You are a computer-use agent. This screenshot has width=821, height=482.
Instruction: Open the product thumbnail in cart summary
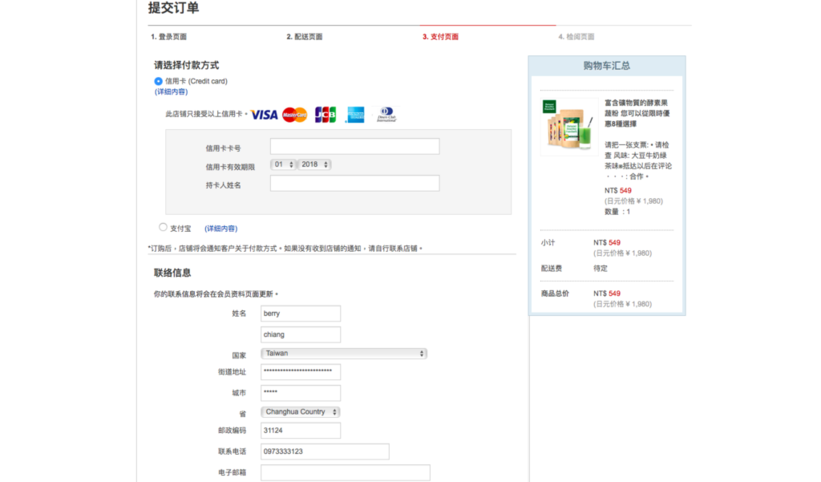[568, 125]
